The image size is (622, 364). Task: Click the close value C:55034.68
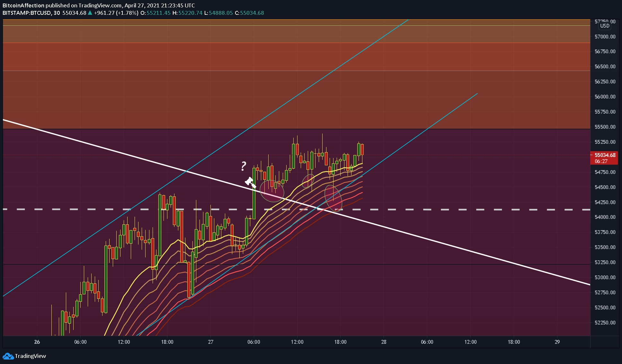(249, 13)
